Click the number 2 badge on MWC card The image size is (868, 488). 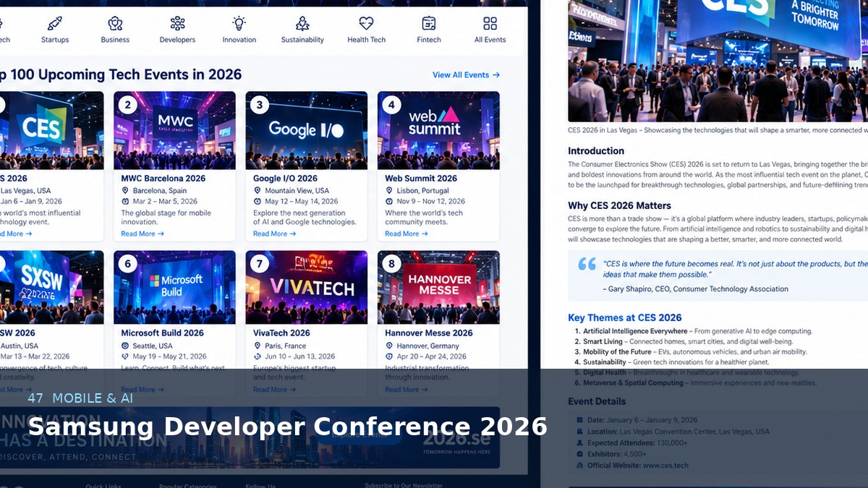(127, 106)
